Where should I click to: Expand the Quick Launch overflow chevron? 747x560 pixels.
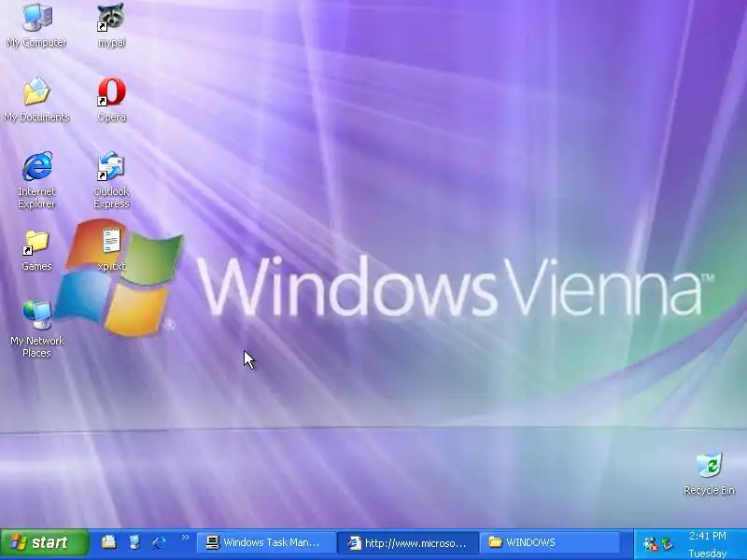coord(185,538)
